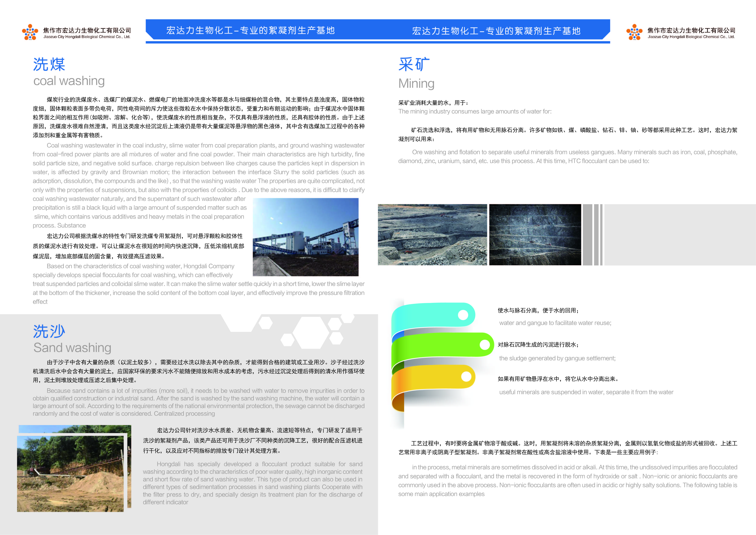
Task: Click the coal plant photo
Action: [305, 237]
